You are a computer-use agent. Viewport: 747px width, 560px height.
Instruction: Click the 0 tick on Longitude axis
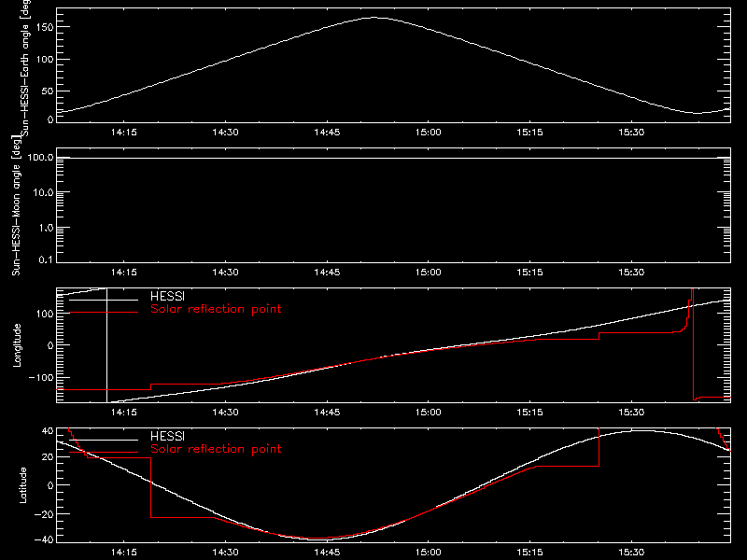[x=50, y=345]
